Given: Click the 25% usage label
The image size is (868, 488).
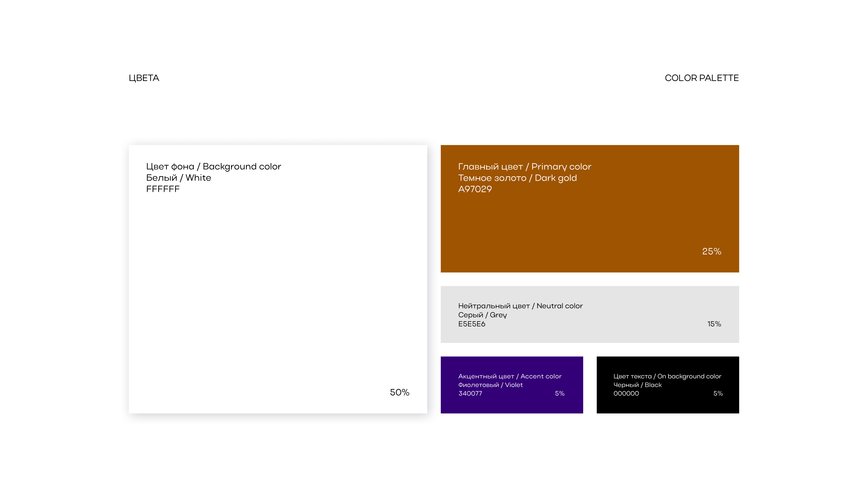Looking at the screenshot, I should click(711, 251).
